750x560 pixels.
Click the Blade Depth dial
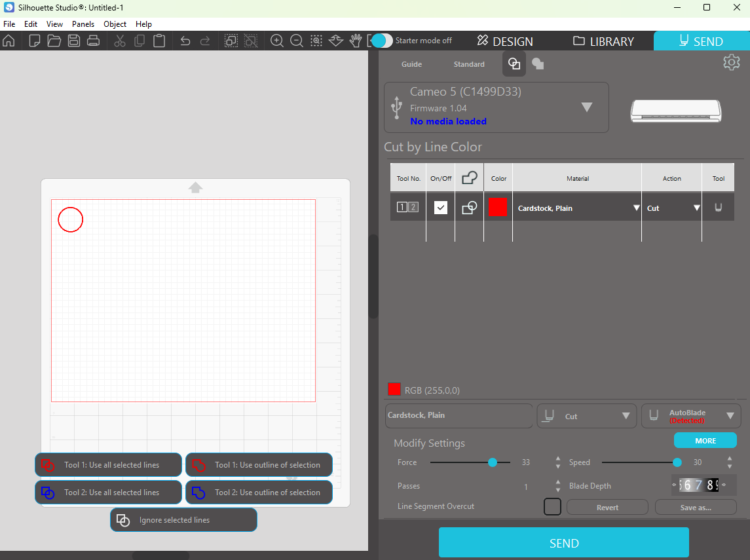pyautogui.click(x=698, y=485)
